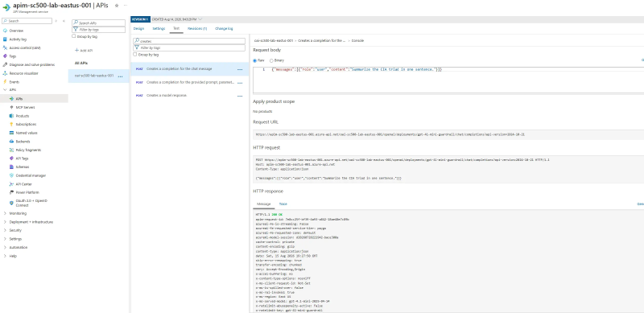Open more options ellipsis beside page title
The height and width of the screenshot is (313, 644).
point(126,6)
